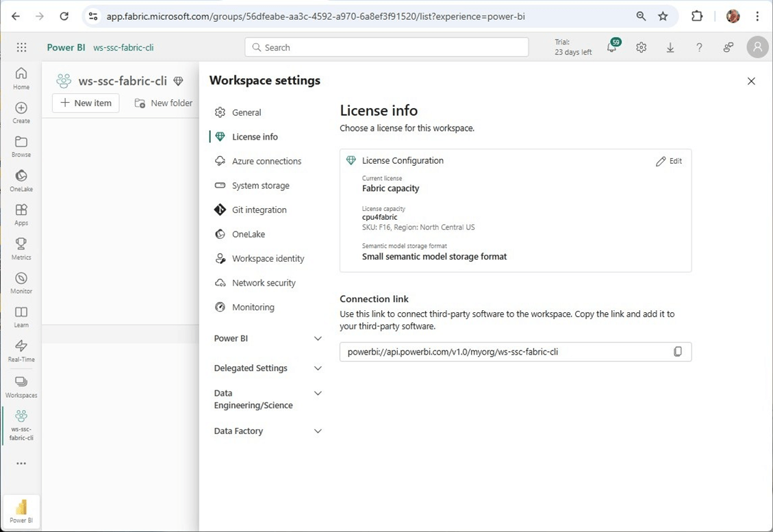
Task: Expand the Power BI settings section
Action: tap(318, 339)
